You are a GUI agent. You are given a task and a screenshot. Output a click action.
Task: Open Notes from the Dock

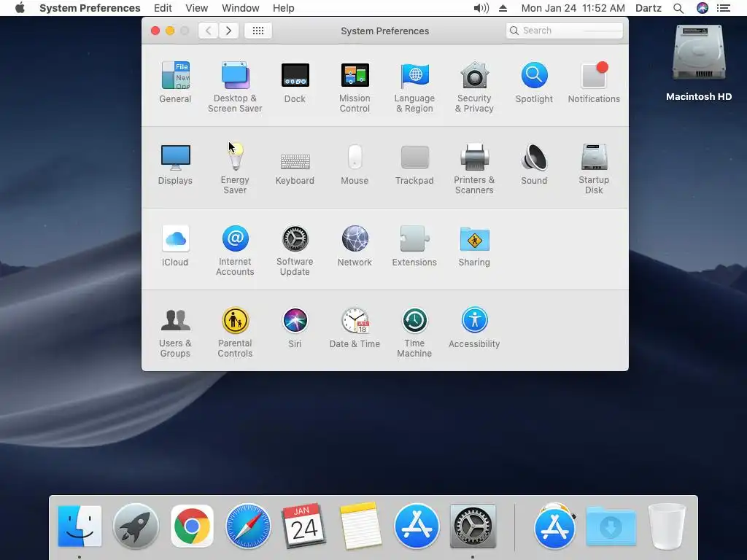[x=360, y=526]
